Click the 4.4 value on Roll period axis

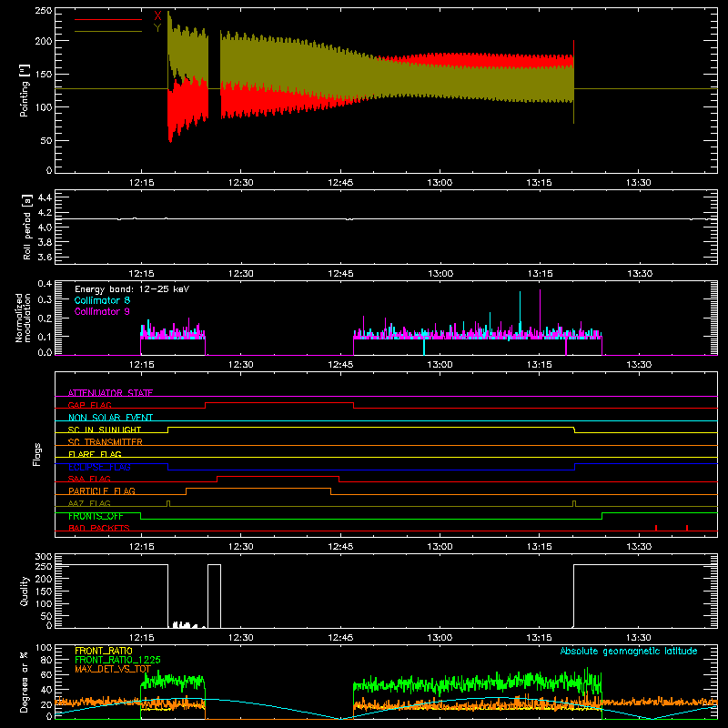point(45,197)
